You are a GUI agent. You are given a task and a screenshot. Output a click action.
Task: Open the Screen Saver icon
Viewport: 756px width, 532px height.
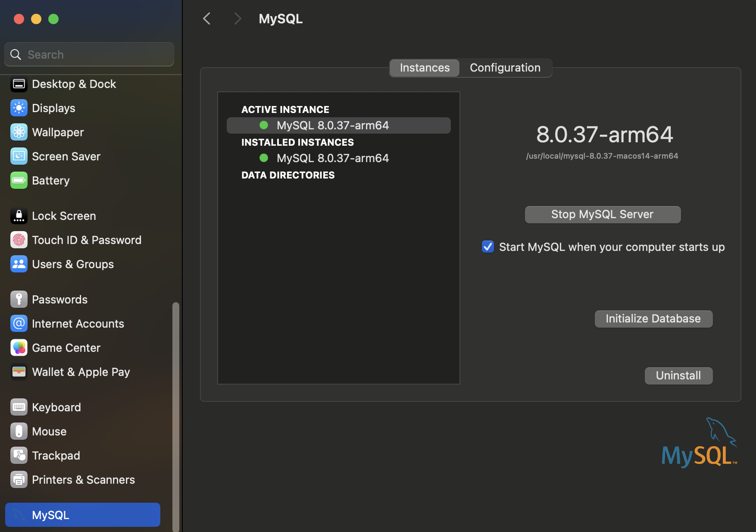click(19, 156)
